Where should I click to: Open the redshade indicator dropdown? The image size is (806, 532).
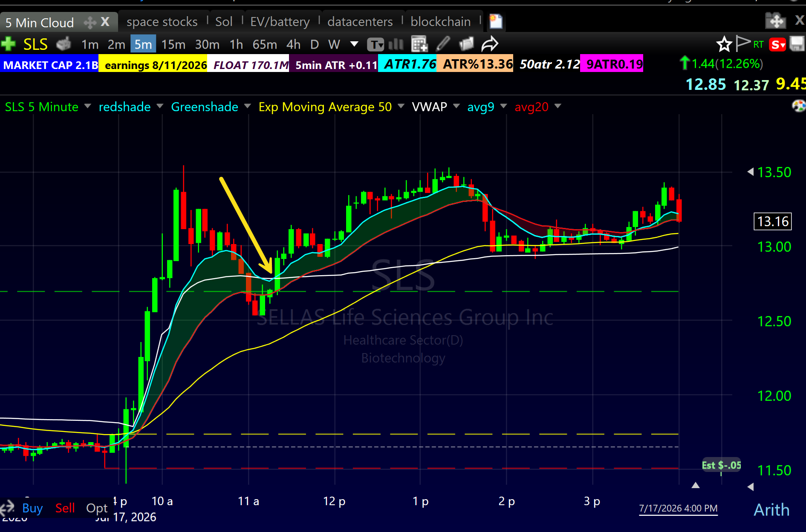160,106
